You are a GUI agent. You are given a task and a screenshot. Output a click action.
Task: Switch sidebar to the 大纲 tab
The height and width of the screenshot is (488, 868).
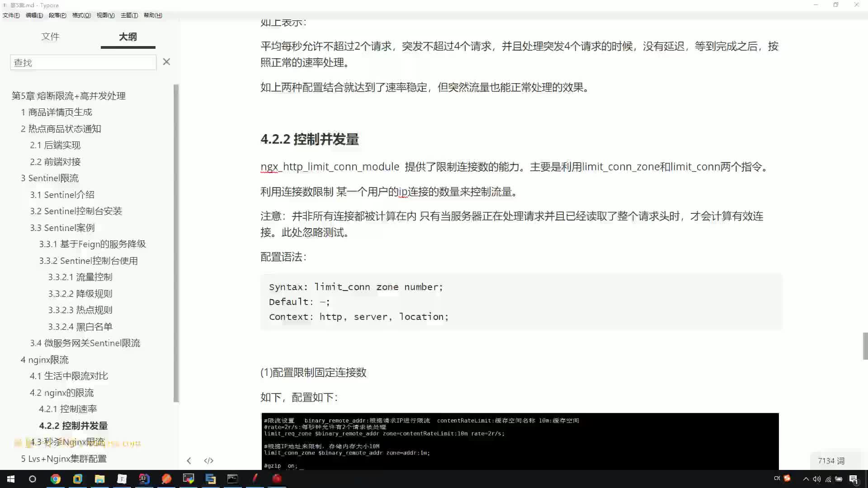click(x=128, y=37)
